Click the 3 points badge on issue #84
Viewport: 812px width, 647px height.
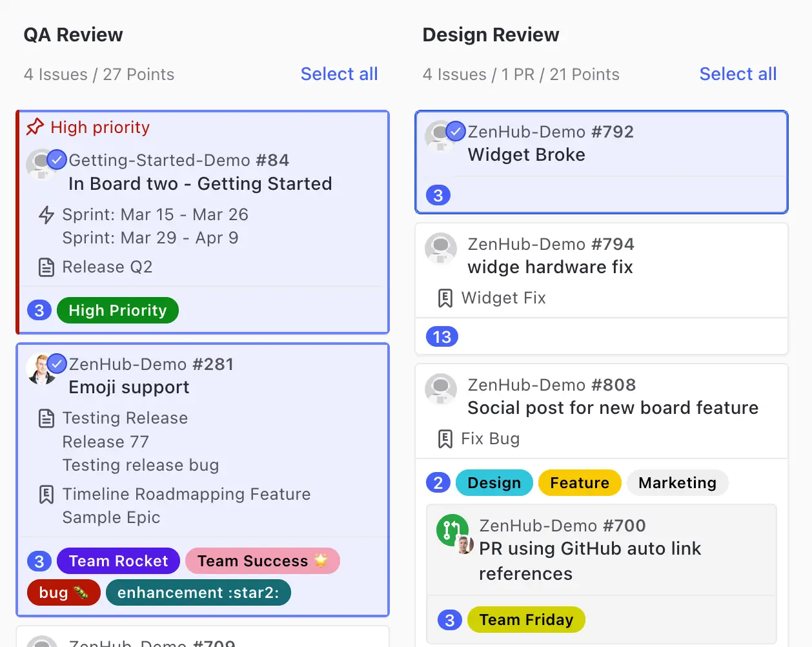pyautogui.click(x=39, y=311)
